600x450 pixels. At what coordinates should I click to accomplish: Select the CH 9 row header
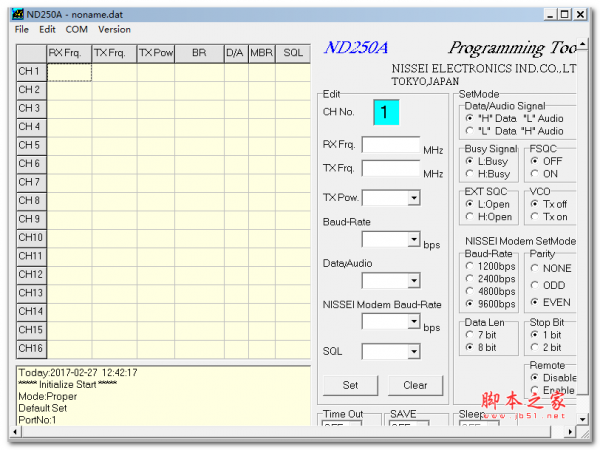pos(31,219)
